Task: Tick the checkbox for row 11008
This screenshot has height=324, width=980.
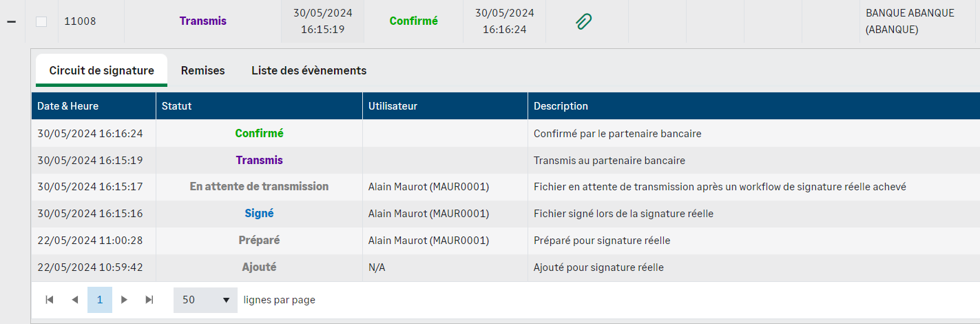Action: (x=41, y=21)
